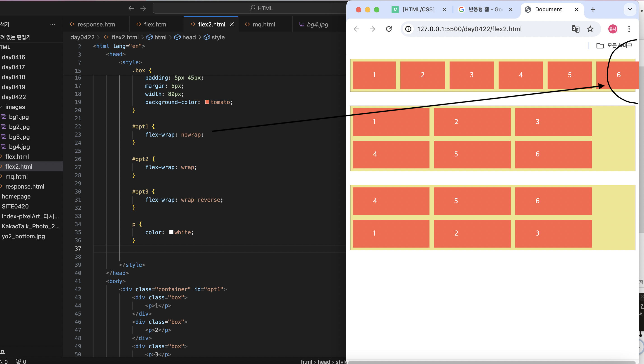
Task: Open a new Chrome tab
Action: tap(593, 9)
